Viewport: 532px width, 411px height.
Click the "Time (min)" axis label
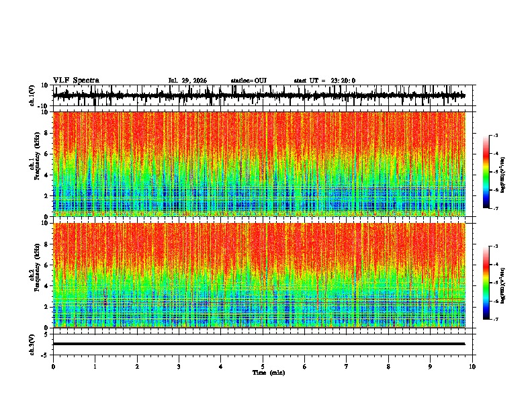click(x=269, y=373)
